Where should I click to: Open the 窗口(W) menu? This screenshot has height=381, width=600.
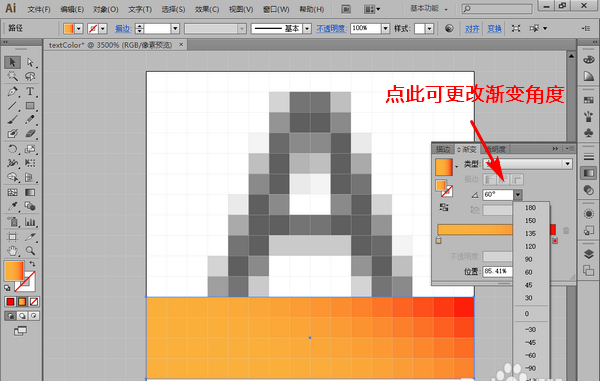coord(275,9)
